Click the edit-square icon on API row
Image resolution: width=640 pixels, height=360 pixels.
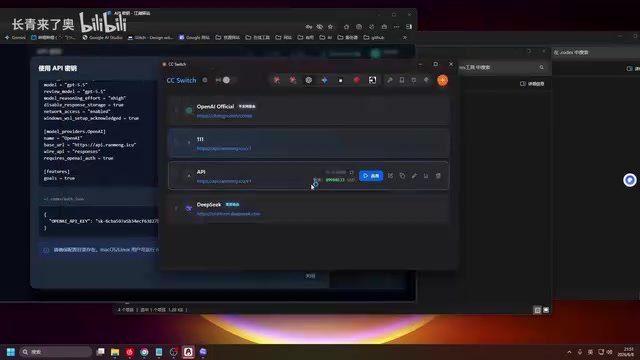390,176
